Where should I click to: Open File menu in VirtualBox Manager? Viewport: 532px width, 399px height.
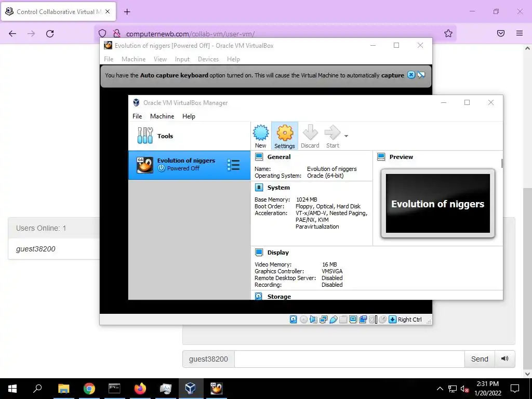pos(137,116)
